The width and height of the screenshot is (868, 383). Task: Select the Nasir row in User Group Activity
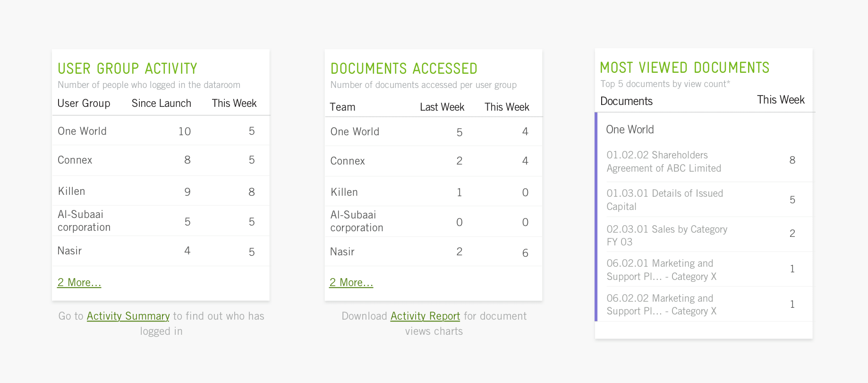coord(161,251)
